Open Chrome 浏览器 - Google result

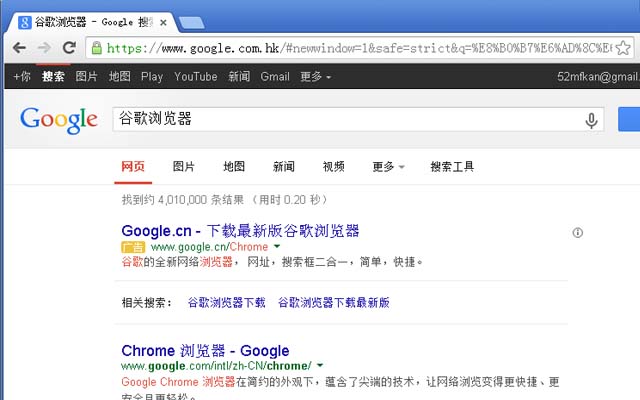[205, 351]
